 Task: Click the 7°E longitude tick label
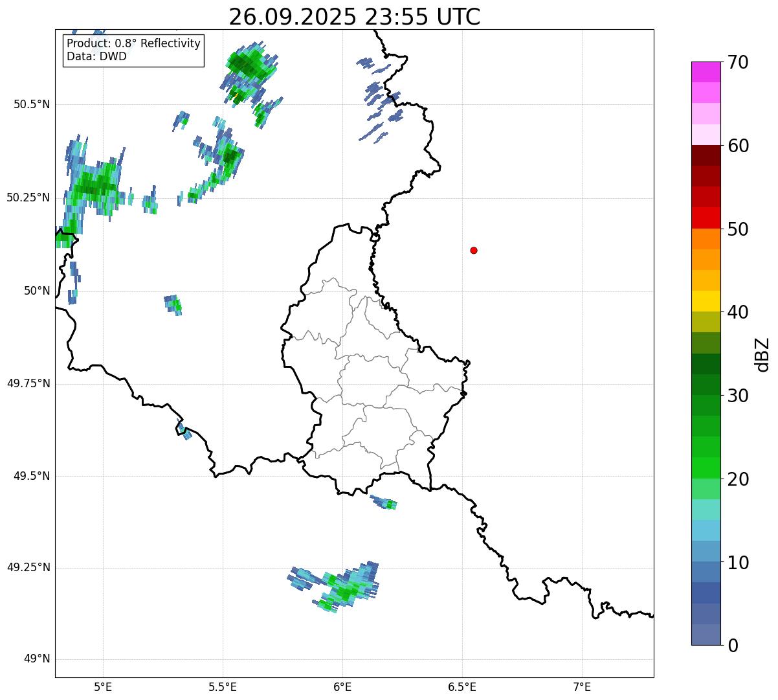coord(582,686)
